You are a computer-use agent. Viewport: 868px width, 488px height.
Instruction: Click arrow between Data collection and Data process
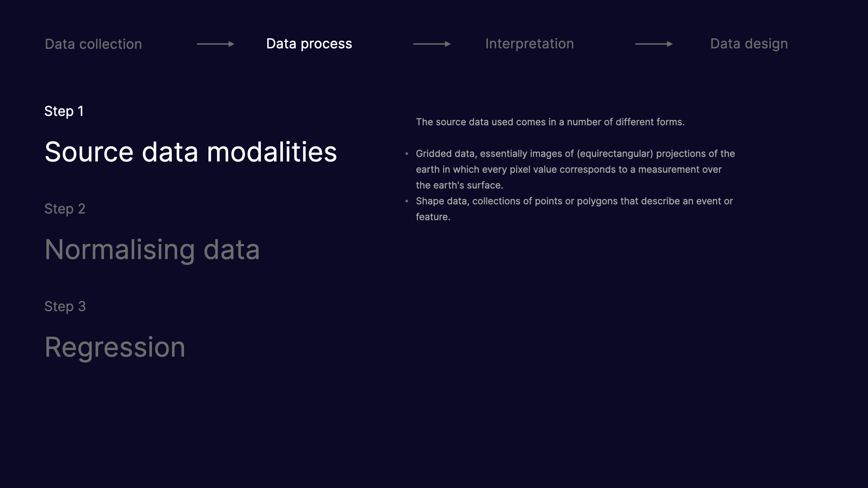tap(216, 44)
